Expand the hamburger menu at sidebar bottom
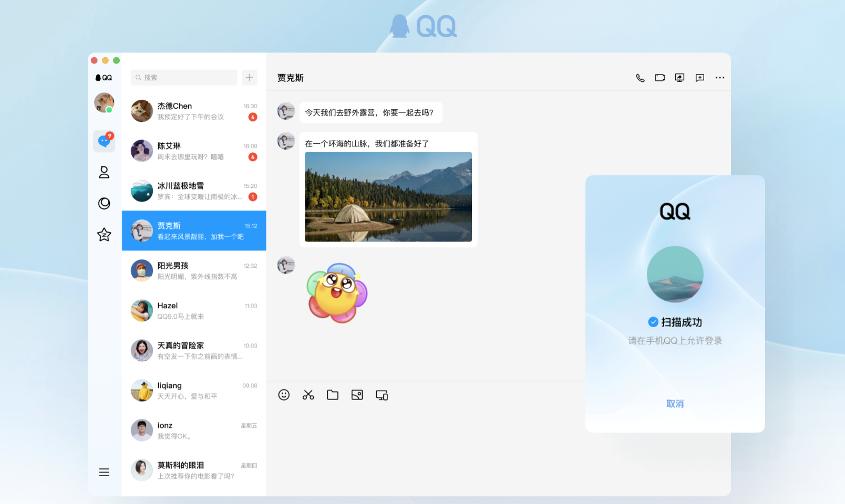Screen dimensions: 845x504 [x=104, y=472]
